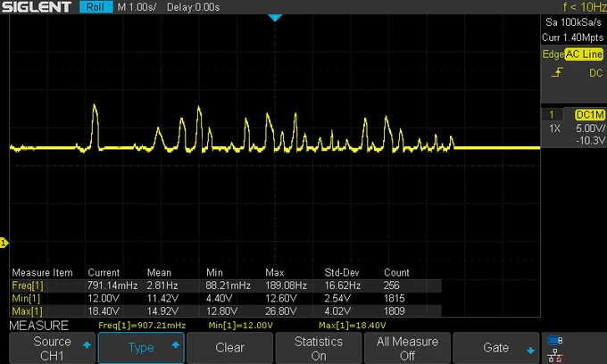Click the Std-Dev column header
Screen dimensions: 607x364
(342, 273)
